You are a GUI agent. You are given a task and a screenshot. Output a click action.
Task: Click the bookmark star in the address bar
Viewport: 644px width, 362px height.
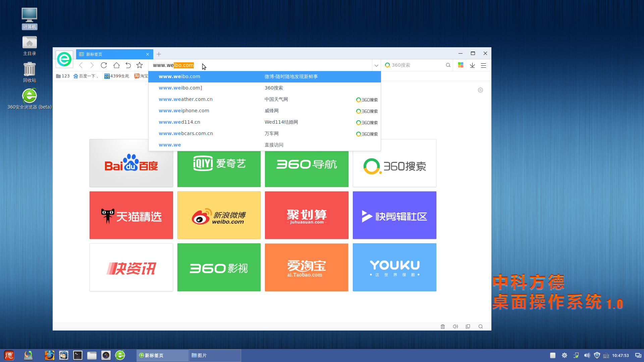tap(139, 65)
